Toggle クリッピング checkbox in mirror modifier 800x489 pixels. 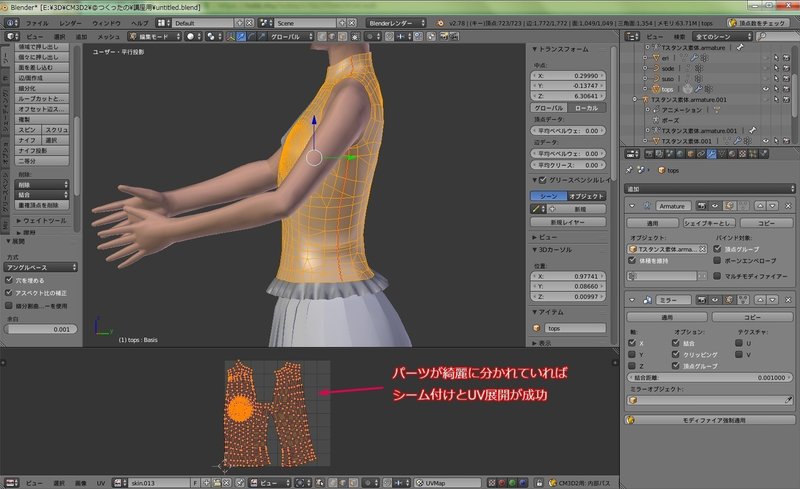(x=676, y=354)
